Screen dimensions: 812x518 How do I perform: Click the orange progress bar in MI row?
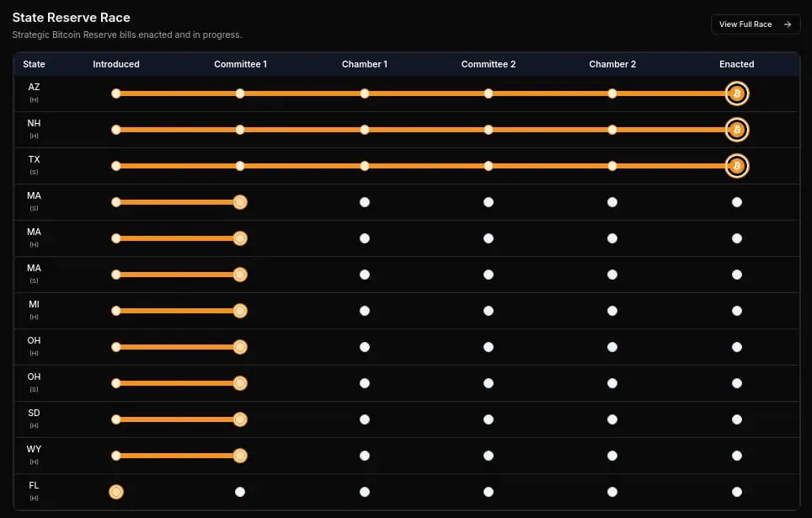(178, 311)
